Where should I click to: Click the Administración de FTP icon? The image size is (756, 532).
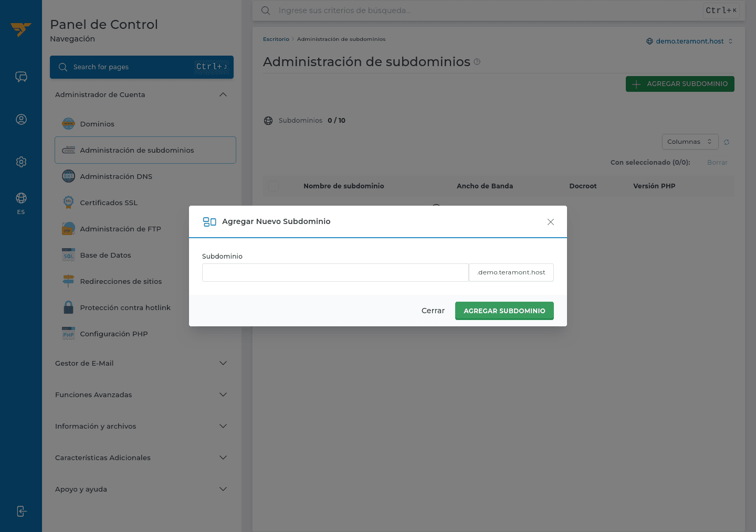[x=68, y=229]
